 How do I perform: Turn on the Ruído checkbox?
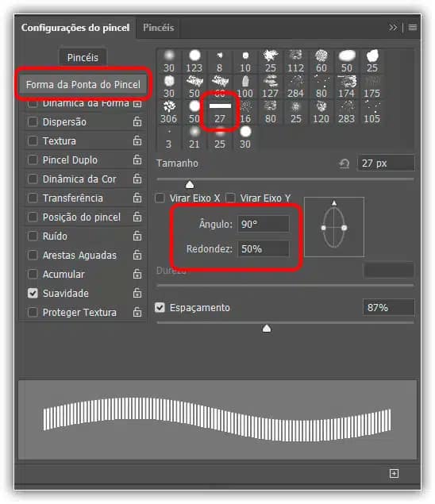[33, 236]
